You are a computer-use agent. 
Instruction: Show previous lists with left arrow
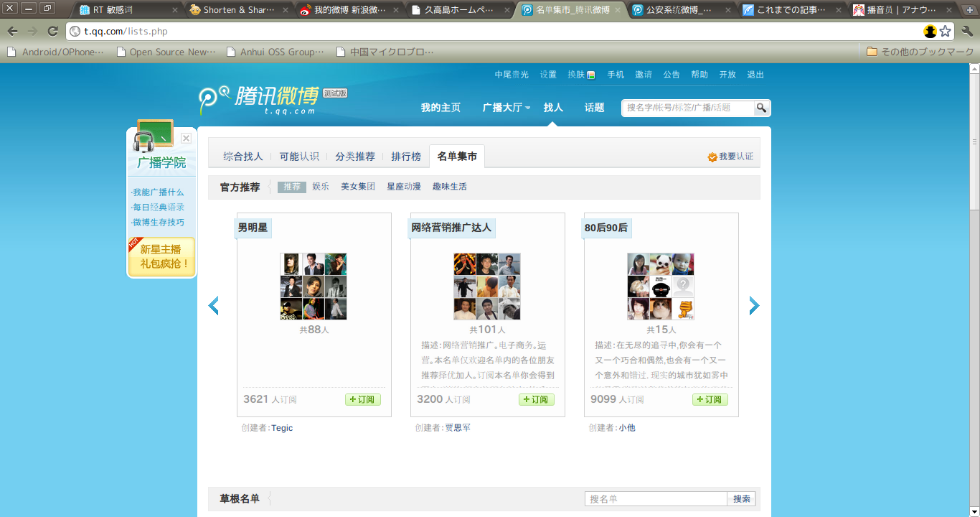click(213, 306)
